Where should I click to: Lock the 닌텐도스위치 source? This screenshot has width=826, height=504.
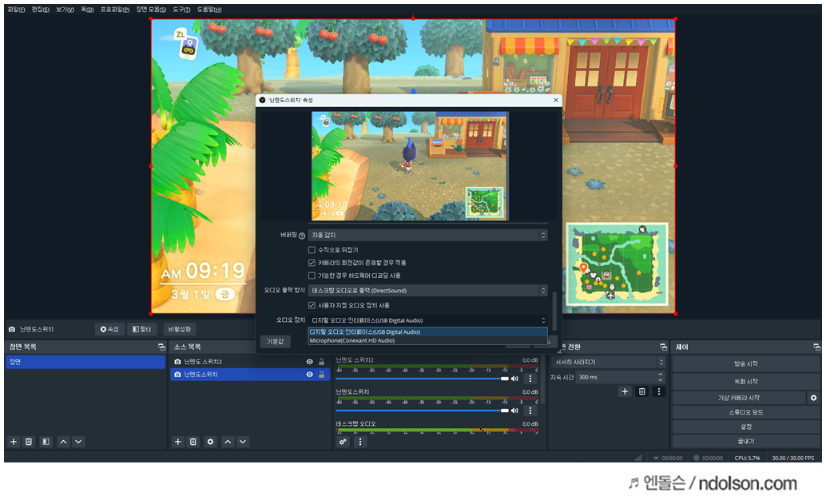[x=321, y=375]
